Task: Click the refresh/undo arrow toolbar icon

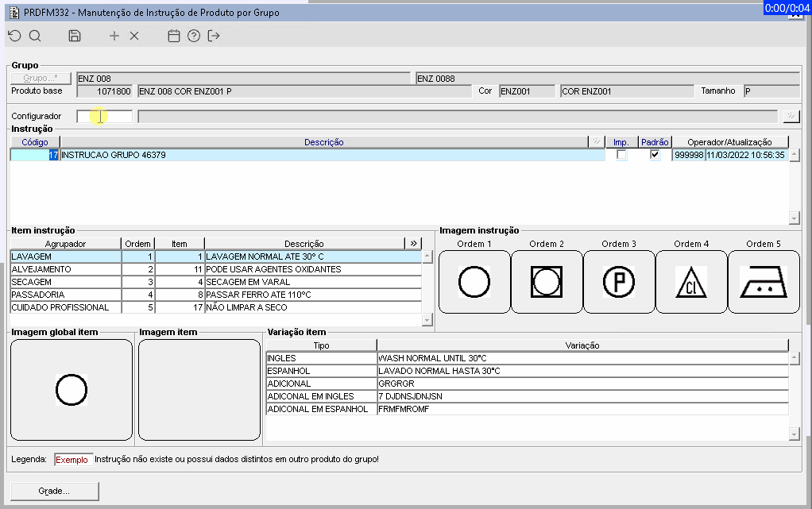Action: (x=14, y=36)
